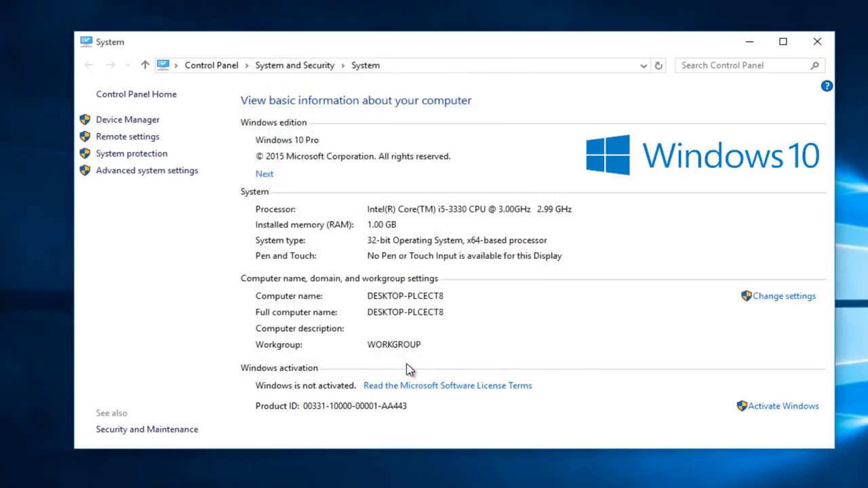Select the 'WORKGROUP' workgroup value
868x488 pixels.
pyautogui.click(x=394, y=344)
